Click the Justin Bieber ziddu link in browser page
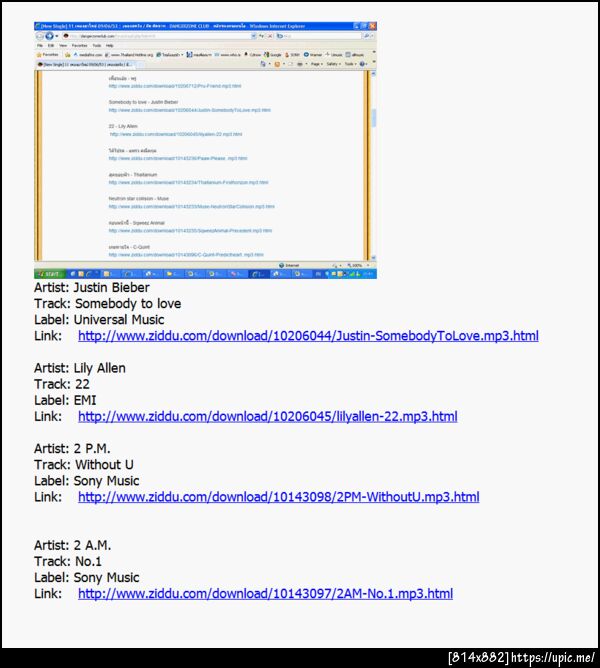 [x=189, y=110]
